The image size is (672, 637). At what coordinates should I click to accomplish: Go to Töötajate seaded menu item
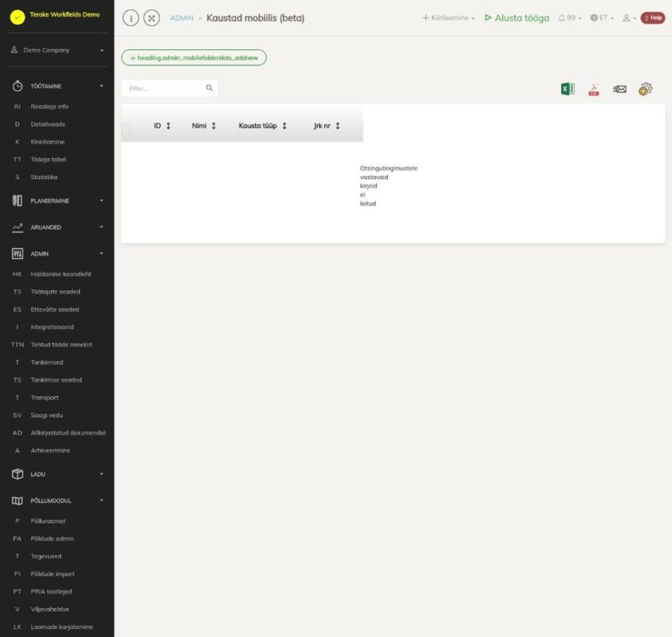tap(55, 292)
